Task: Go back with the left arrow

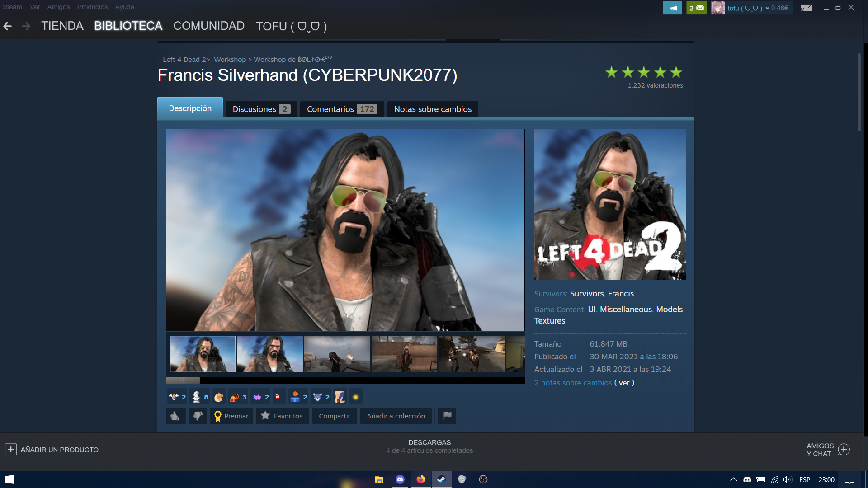Action: 8,26
